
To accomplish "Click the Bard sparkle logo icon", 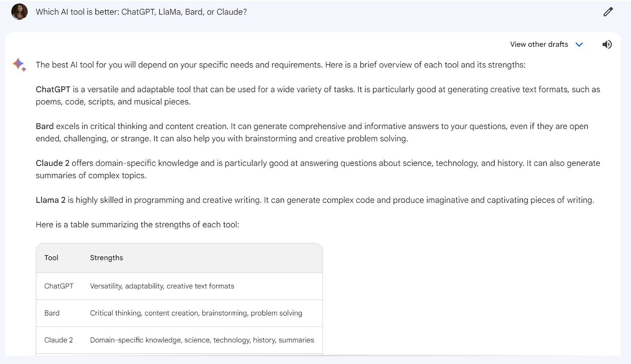I will [x=19, y=65].
